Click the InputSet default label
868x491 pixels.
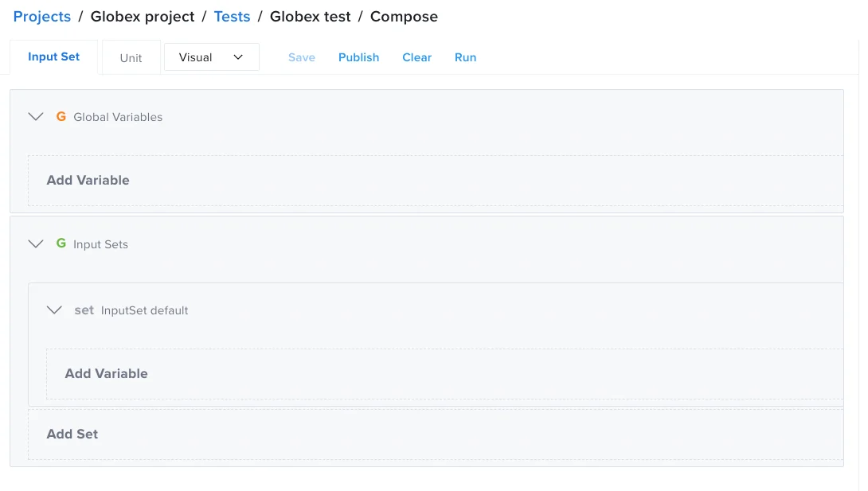(143, 310)
